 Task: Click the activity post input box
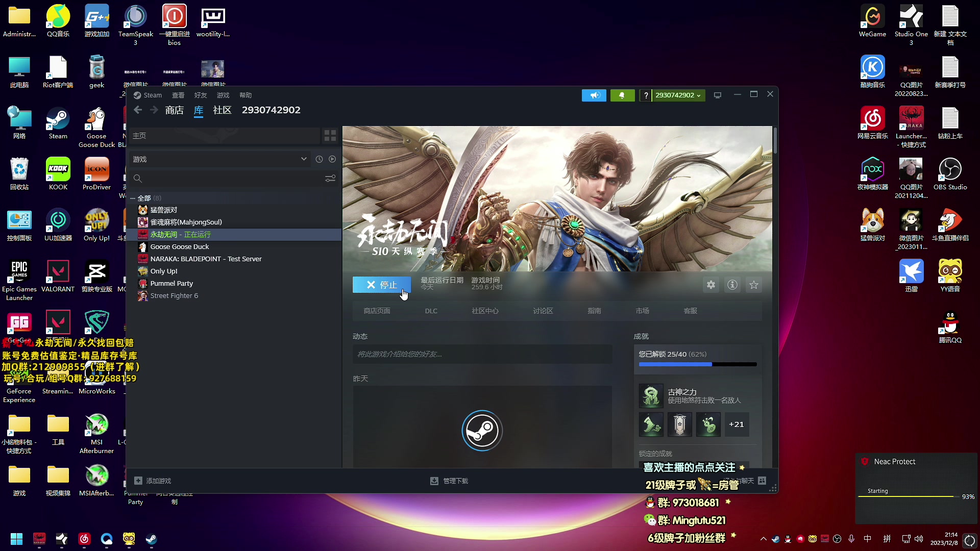[482, 354]
